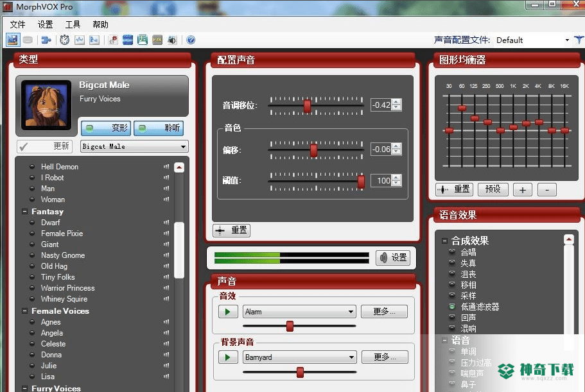585x392 pixels.
Task: Click the 音调移位 pitch shift slider handle
Action: pos(307,106)
